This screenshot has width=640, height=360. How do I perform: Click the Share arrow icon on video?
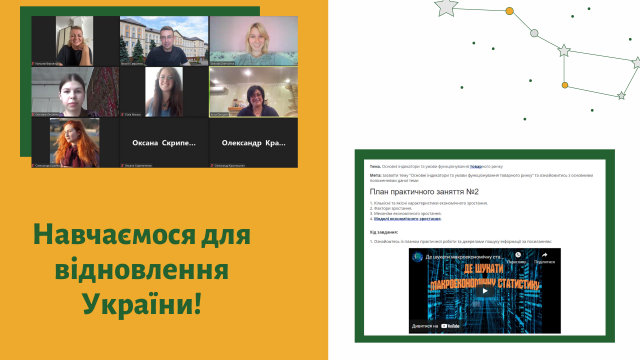[544, 255]
